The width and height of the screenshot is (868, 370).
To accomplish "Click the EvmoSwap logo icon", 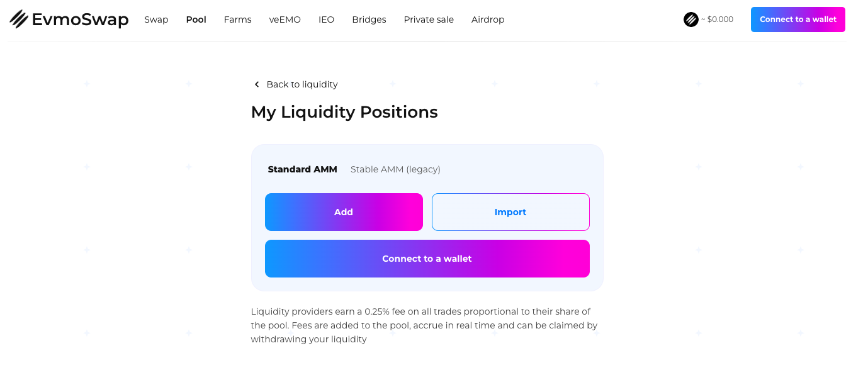I will coord(19,20).
